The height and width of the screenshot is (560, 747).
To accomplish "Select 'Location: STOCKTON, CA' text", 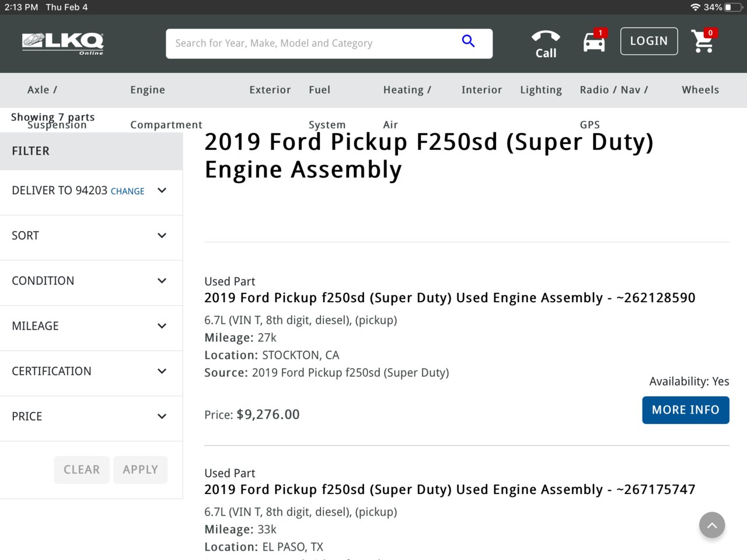I will click(x=272, y=355).
